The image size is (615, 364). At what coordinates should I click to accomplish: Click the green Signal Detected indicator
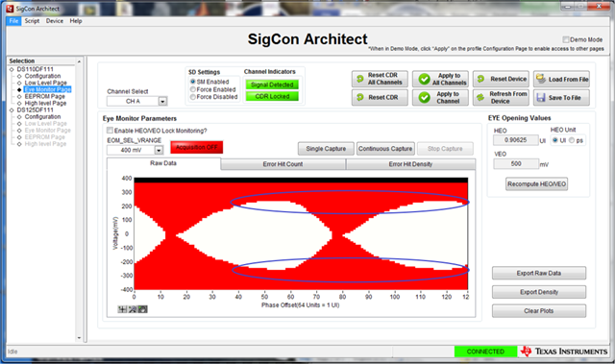click(272, 85)
